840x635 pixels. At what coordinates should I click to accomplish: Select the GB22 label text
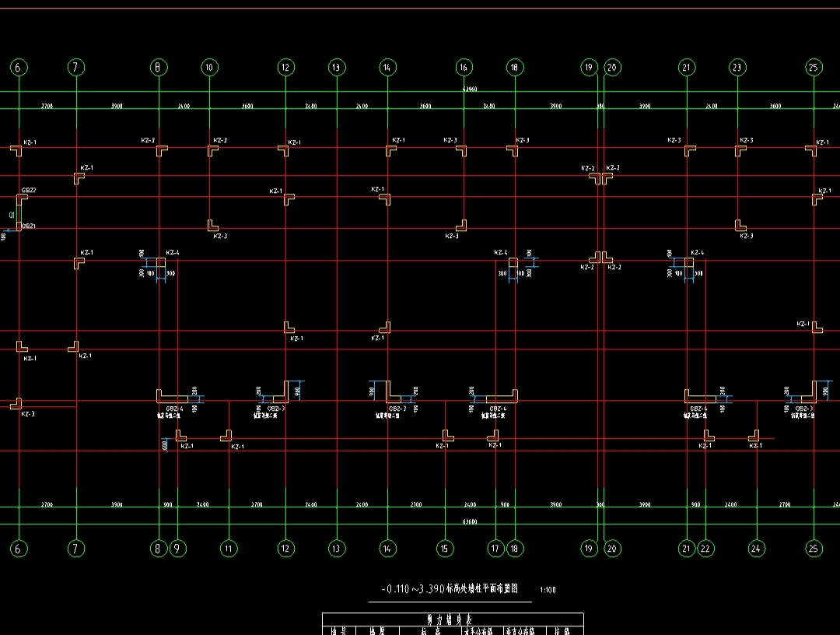click(29, 190)
